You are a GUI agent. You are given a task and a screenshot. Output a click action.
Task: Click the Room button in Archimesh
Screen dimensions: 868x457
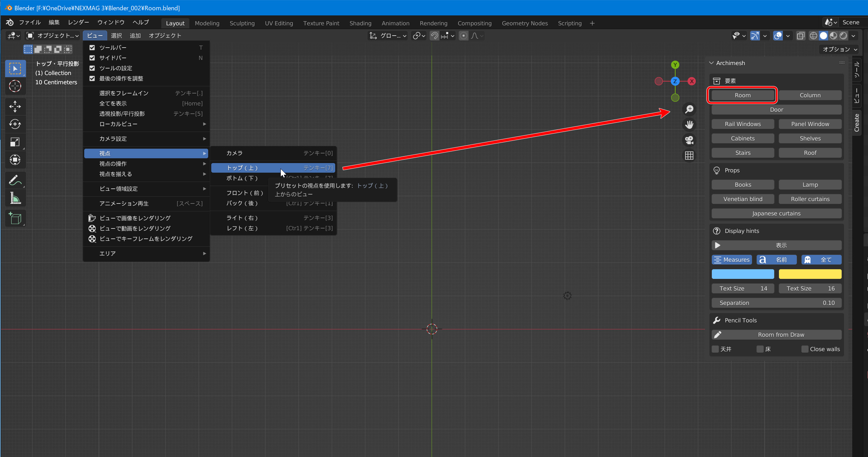pyautogui.click(x=742, y=95)
